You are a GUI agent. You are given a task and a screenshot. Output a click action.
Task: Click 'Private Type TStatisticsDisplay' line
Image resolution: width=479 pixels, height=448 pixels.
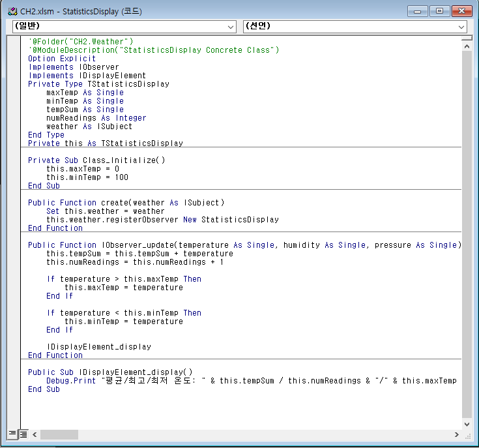(98, 84)
